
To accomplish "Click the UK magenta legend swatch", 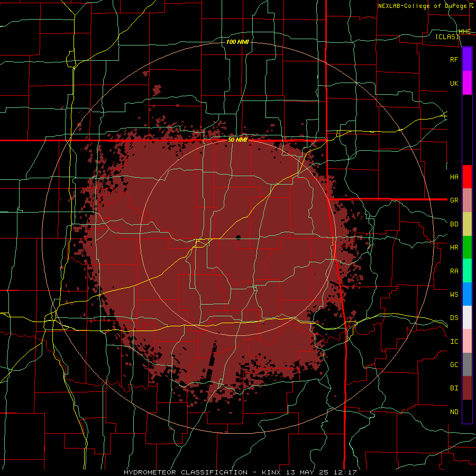I will click(x=467, y=83).
